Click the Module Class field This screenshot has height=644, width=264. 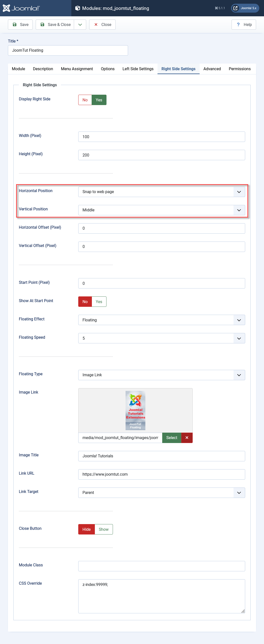point(161,566)
